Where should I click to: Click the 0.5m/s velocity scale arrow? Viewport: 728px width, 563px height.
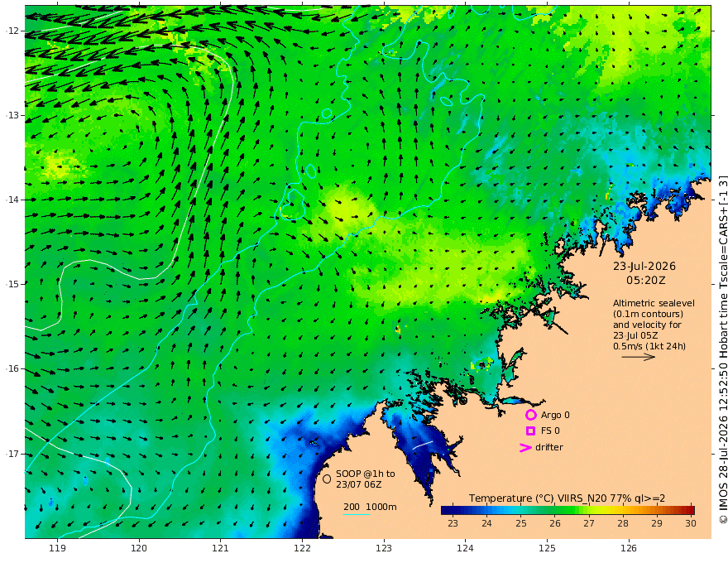click(x=639, y=357)
